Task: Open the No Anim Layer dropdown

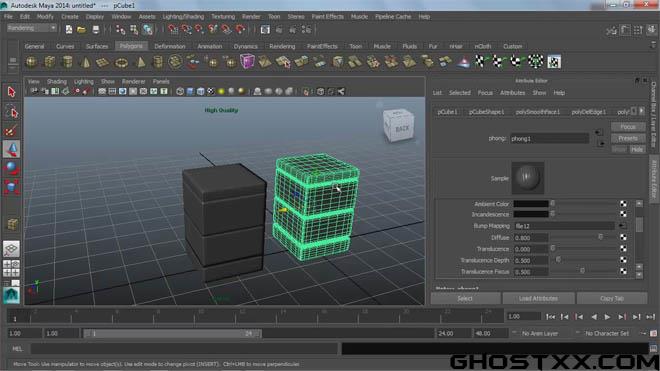Action: (x=540, y=333)
